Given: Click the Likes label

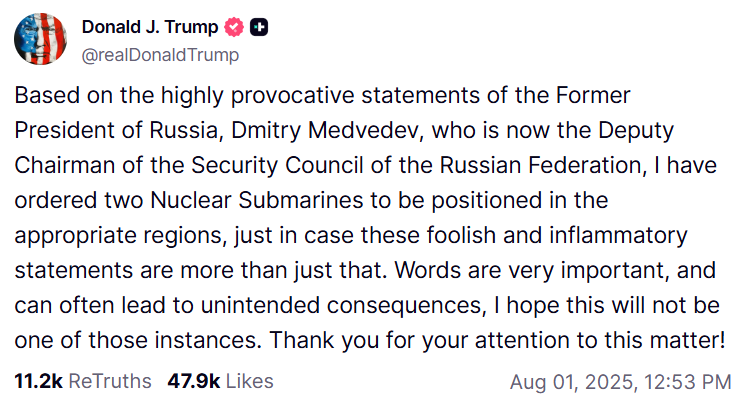Looking at the screenshot, I should [x=249, y=381].
